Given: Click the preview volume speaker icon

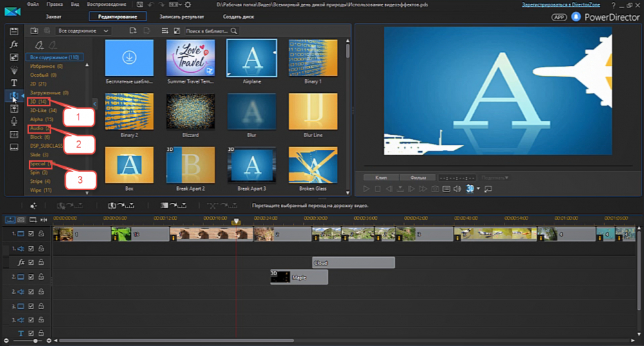Looking at the screenshot, I should [457, 189].
